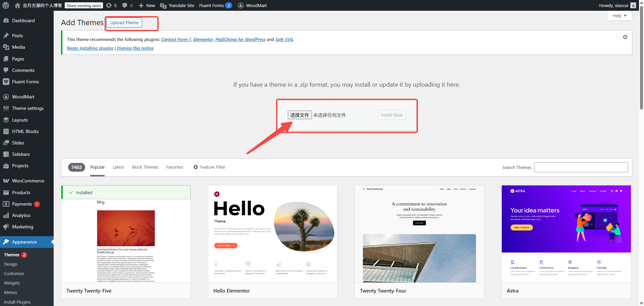
Task: Click the Upload Theme button
Action: (124, 23)
